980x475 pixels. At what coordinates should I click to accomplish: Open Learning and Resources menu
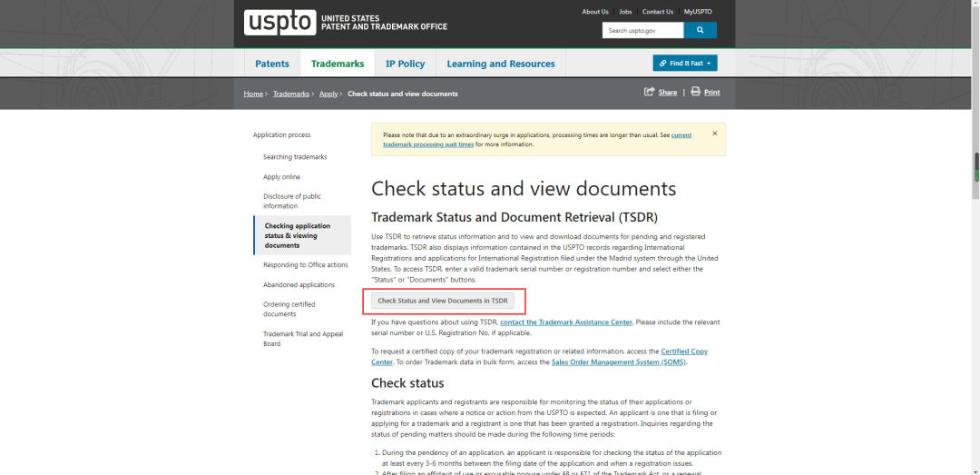501,64
